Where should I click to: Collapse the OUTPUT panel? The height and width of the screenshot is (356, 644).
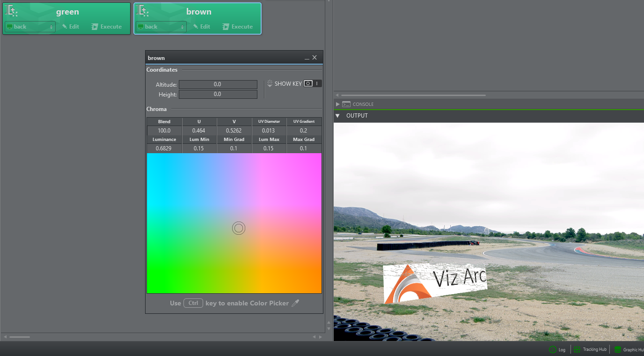tap(337, 116)
